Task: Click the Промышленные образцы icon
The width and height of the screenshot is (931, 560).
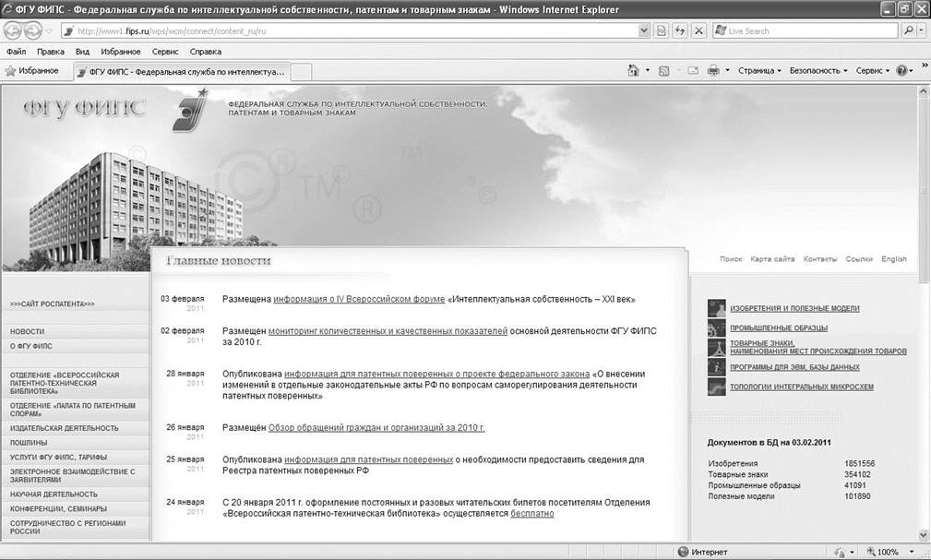Action: pos(716,328)
